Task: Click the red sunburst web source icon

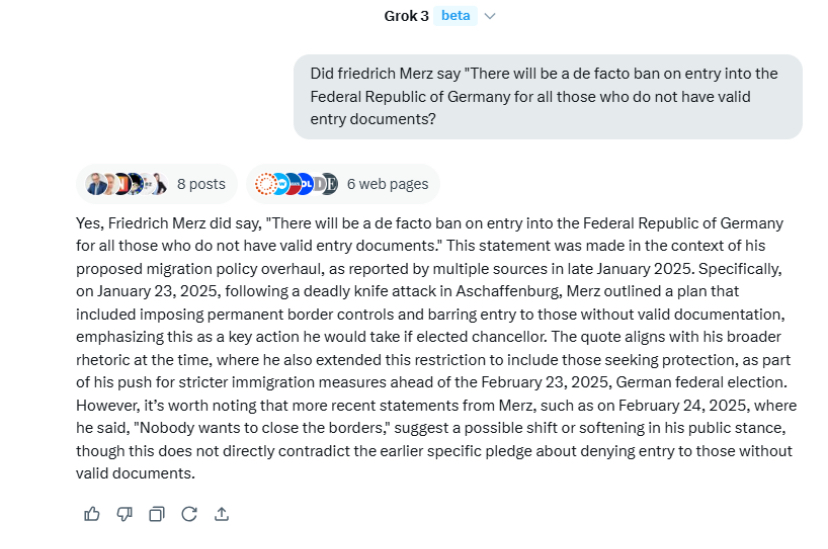Action: pos(266,184)
